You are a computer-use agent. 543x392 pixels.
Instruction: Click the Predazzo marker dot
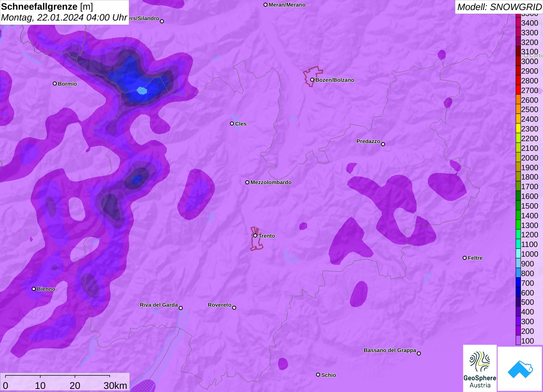(x=383, y=144)
